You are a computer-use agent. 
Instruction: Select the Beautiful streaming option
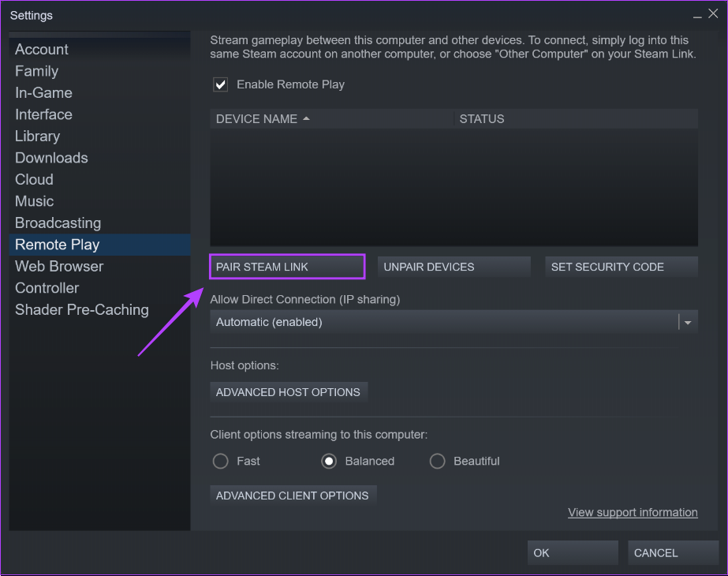click(438, 462)
